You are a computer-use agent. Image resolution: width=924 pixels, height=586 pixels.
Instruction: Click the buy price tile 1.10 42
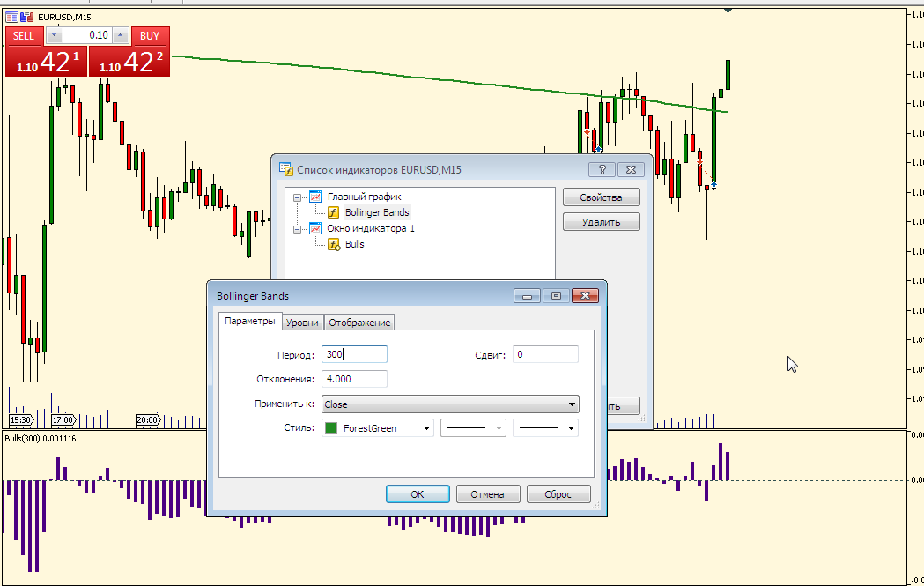coord(129,62)
